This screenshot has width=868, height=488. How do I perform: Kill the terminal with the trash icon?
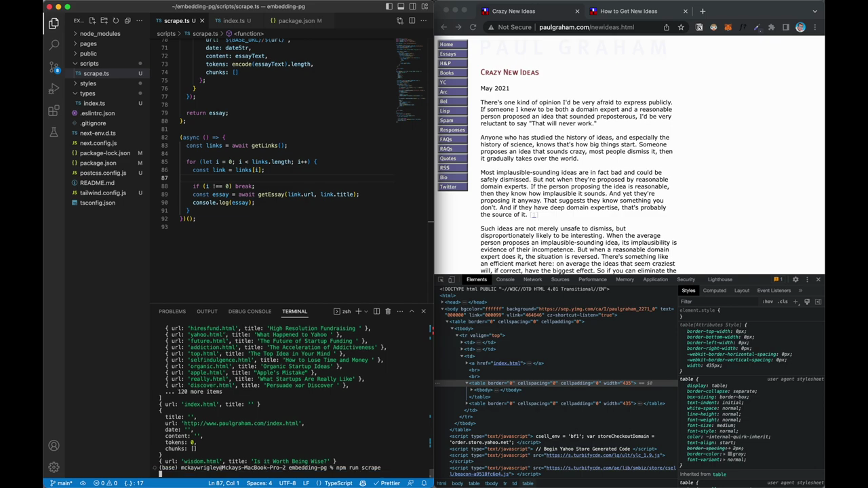tap(388, 311)
